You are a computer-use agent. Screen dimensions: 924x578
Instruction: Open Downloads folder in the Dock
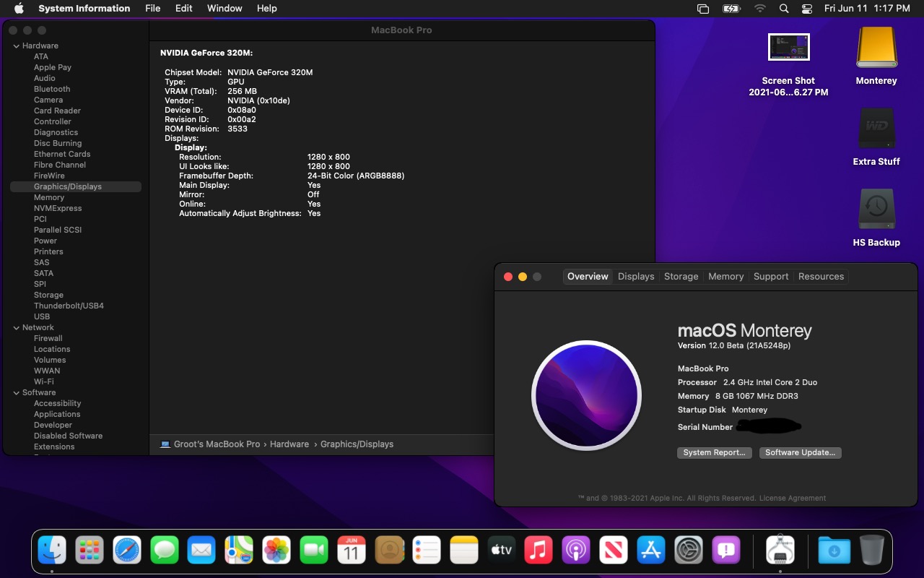pos(834,551)
